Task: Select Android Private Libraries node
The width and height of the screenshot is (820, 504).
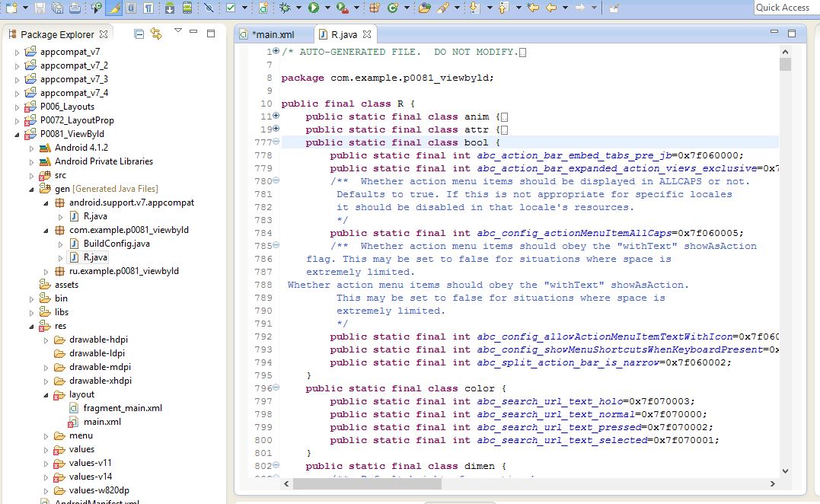Action: (104, 161)
